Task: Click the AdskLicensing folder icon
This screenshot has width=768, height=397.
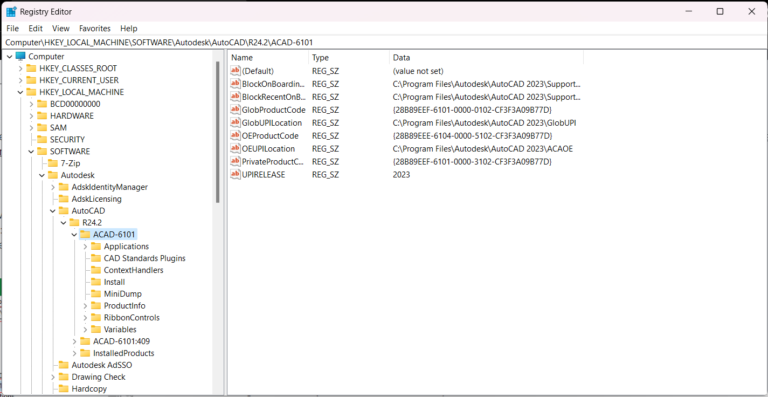Action: point(64,199)
